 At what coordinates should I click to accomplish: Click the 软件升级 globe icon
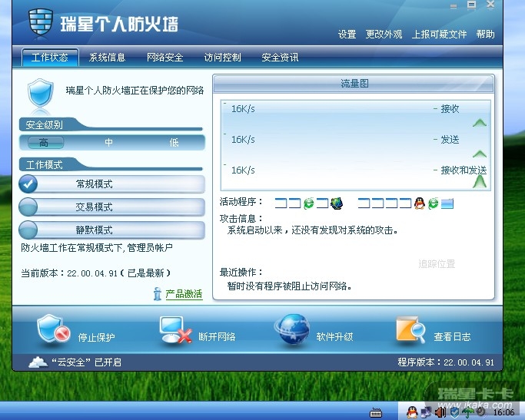[293, 329]
